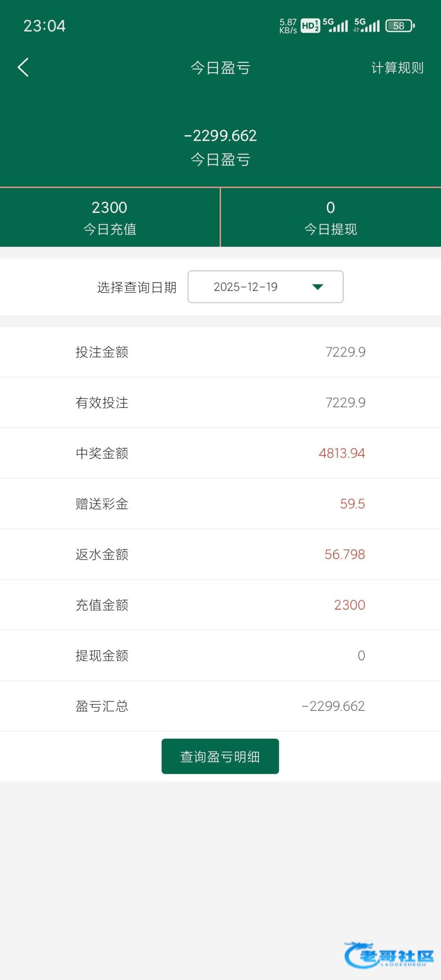441x980 pixels.
Task: Tap the 今日提现 0 panel
Action: 331,217
